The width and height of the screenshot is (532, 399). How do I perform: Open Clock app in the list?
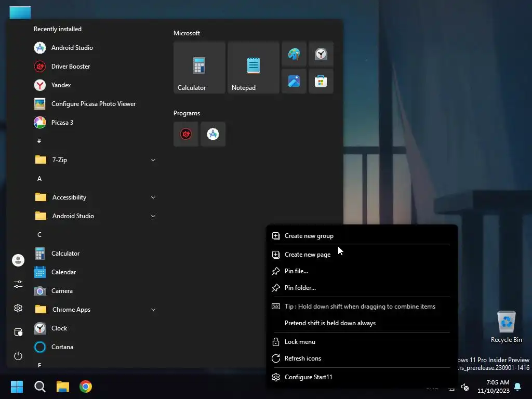(50, 328)
